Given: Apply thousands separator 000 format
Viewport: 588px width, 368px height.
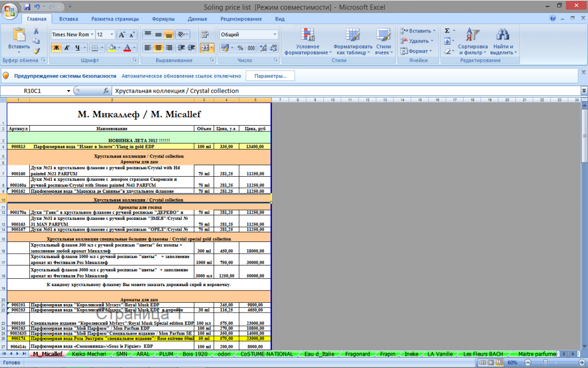Looking at the screenshot, I should [251, 48].
